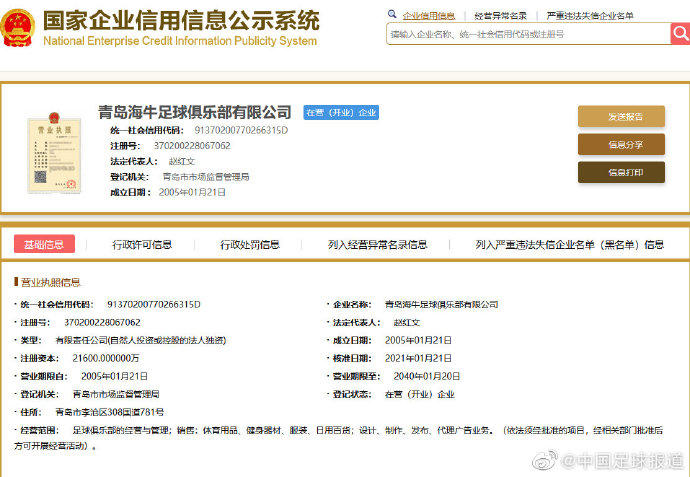This screenshot has width=690, height=477.
Task: Click the 登记状态 value 在营（开业）企业
Action: pos(419,394)
